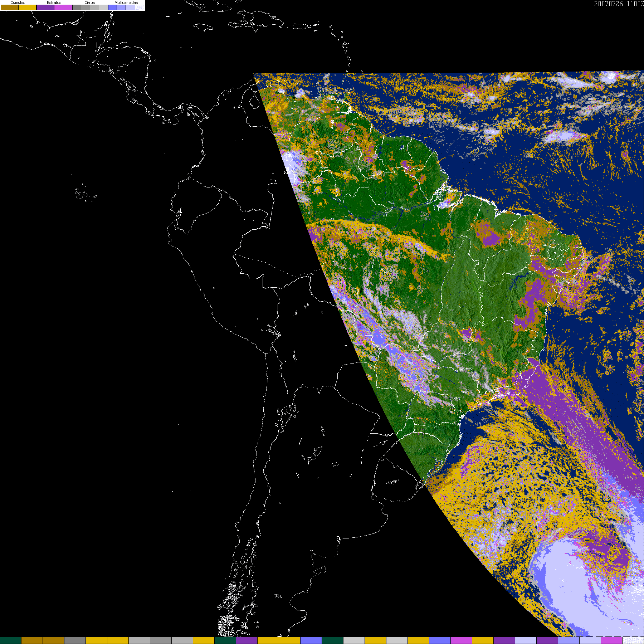Click the darkest gray Cirros legend swatch

pyautogui.click(x=77, y=7)
